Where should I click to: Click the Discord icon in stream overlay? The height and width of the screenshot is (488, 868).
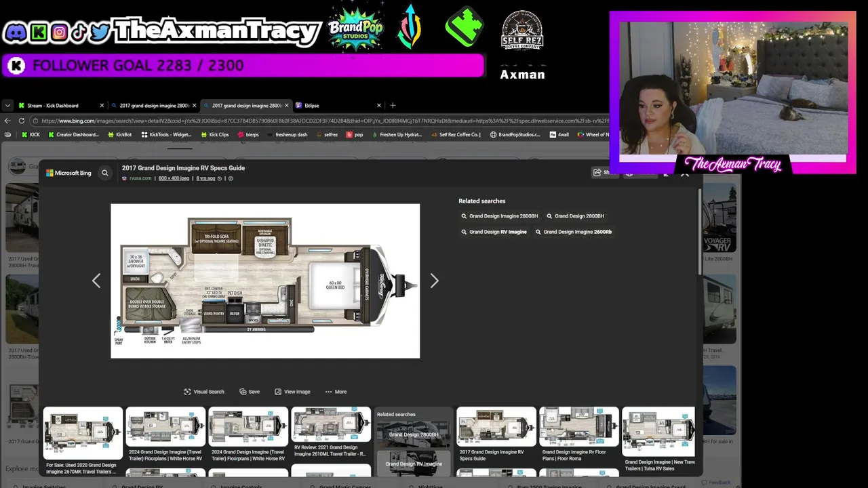(x=16, y=32)
